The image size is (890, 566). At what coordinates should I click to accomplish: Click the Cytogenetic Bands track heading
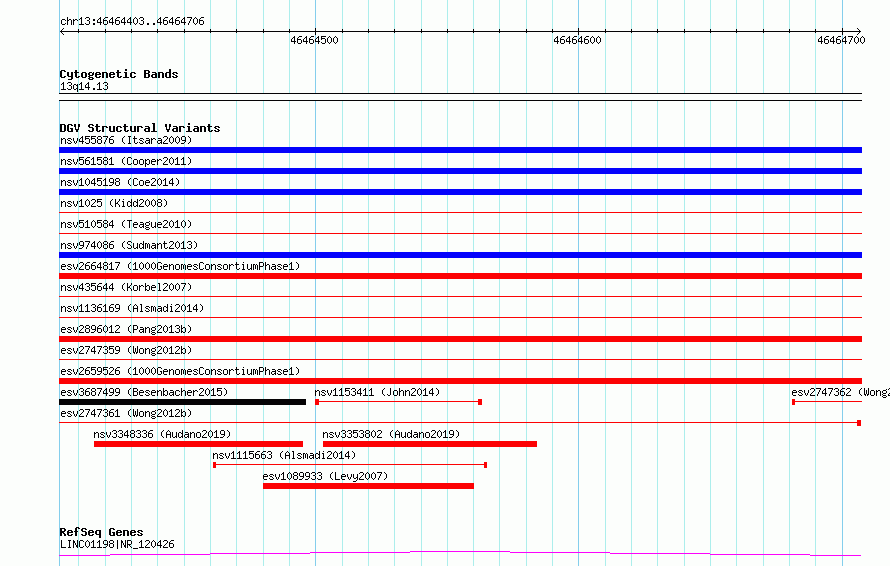(x=119, y=74)
